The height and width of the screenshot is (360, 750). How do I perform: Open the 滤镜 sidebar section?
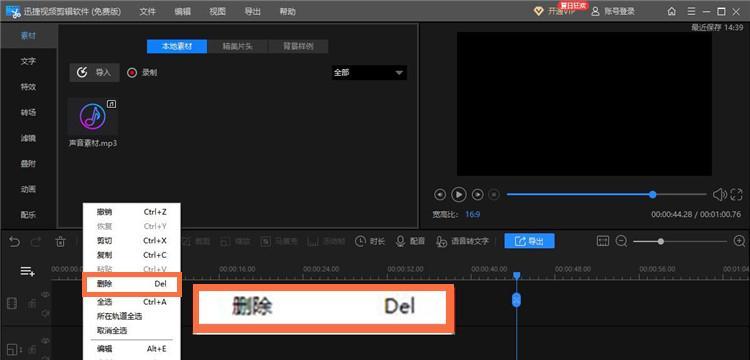coord(28,138)
